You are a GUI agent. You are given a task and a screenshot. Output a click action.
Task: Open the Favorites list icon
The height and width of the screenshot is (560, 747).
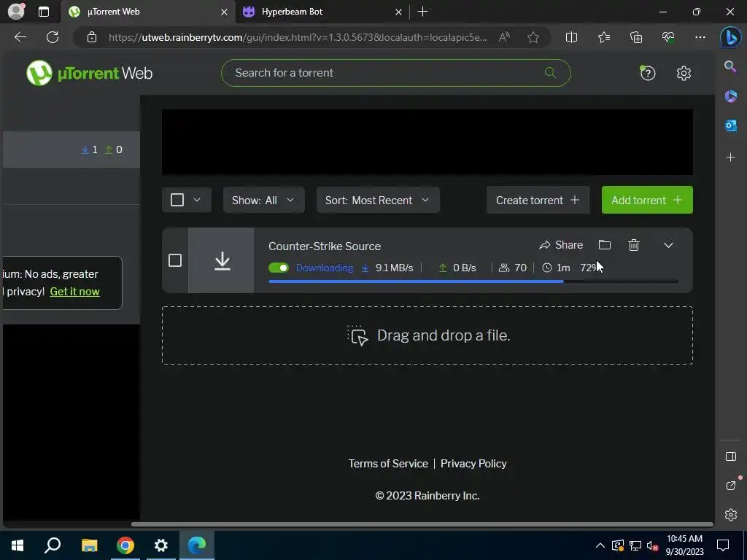point(603,37)
